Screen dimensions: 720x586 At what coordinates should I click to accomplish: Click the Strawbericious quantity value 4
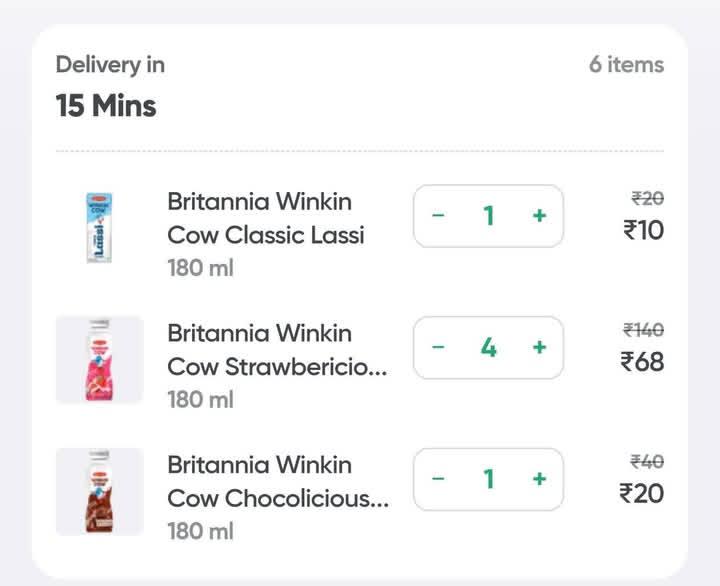489,347
